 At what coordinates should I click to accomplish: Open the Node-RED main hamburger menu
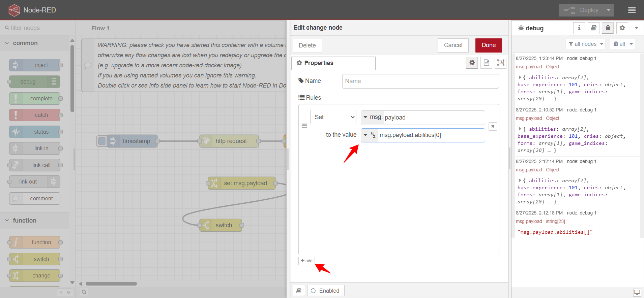632,10
